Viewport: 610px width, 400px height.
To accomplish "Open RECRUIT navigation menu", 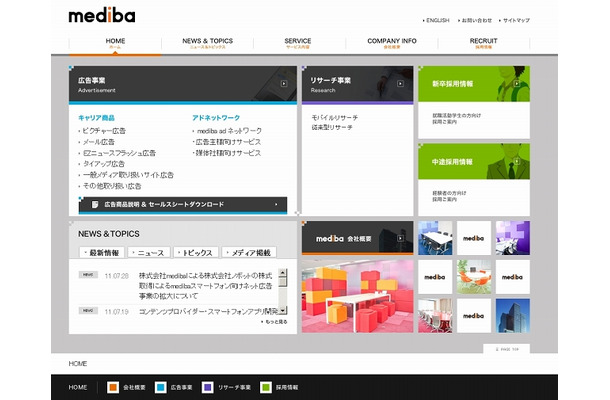I will [x=483, y=43].
